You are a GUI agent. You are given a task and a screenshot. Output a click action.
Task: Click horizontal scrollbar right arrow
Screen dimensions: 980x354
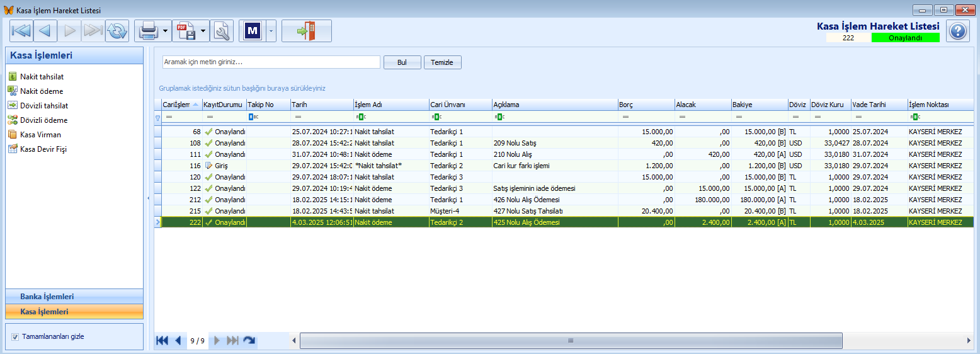tap(969, 341)
